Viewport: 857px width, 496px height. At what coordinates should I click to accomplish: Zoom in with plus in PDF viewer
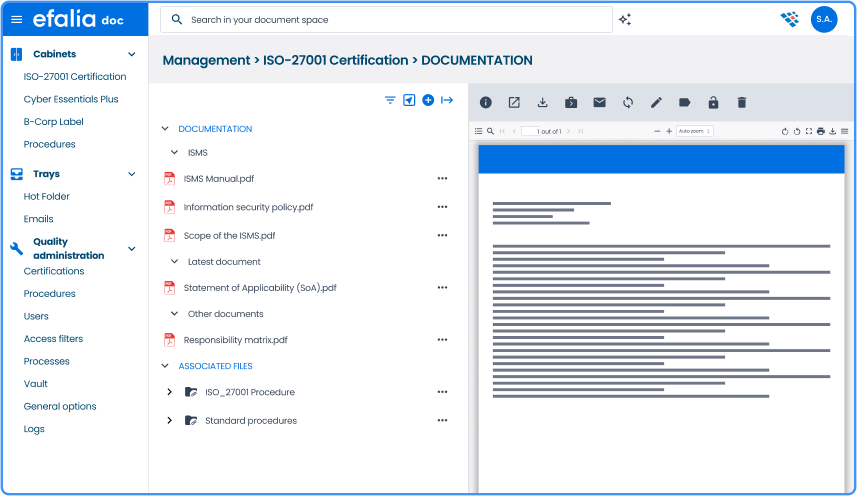668,131
